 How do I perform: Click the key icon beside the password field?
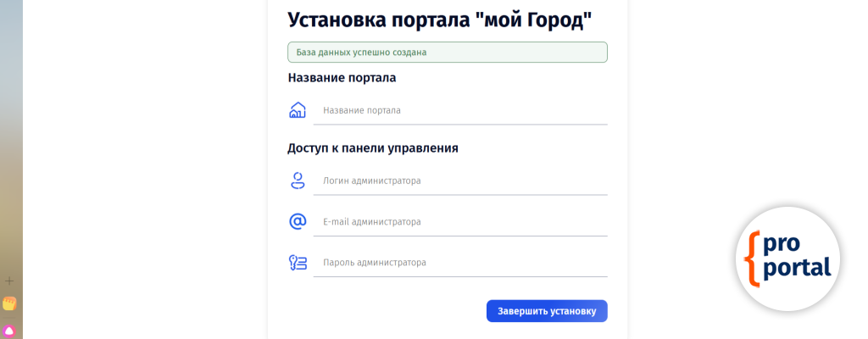pos(297,263)
